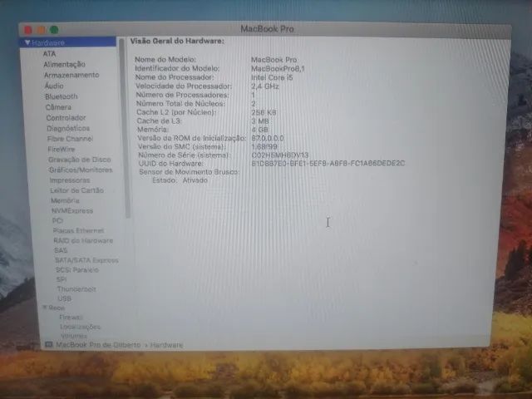Select SAS in the sidebar
Screen dimensions: 532x399
pyautogui.click(x=61, y=250)
